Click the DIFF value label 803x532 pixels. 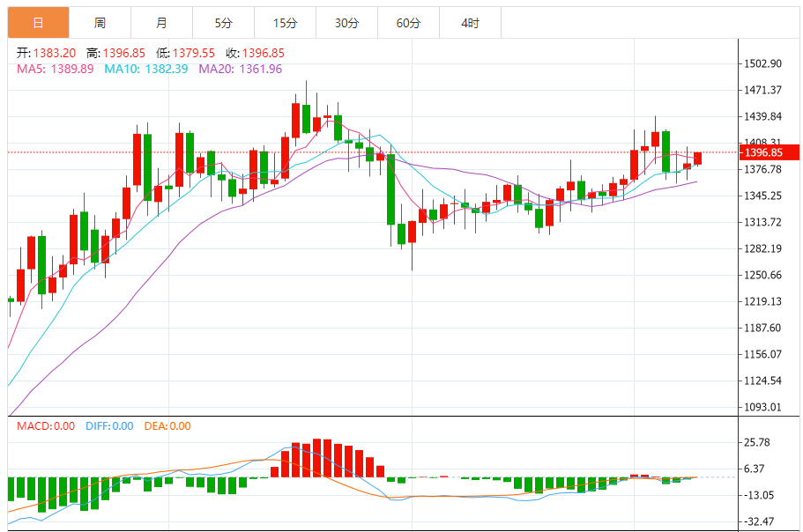[x=109, y=426]
